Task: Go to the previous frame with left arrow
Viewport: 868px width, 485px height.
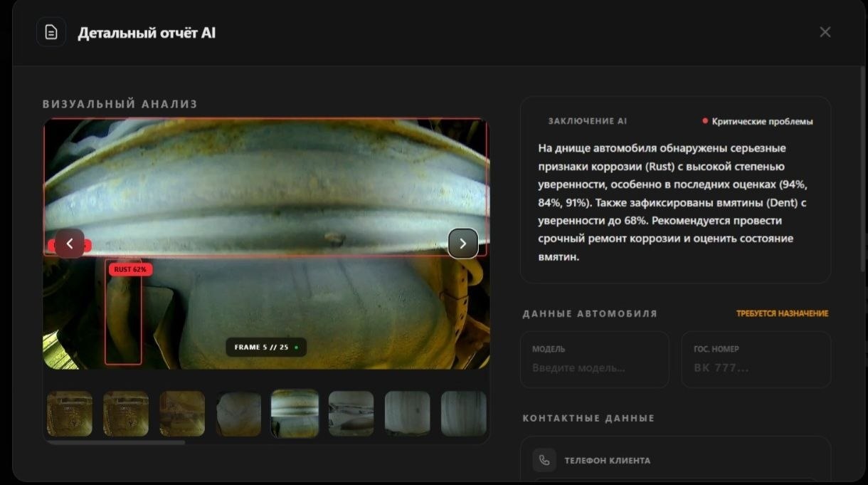Action: click(x=70, y=244)
